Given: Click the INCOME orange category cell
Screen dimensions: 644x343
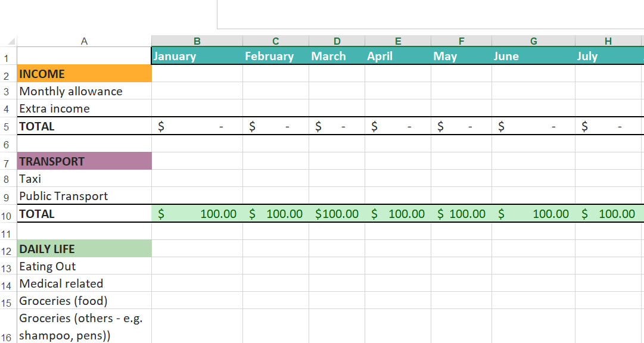Looking at the screenshot, I should pyautogui.click(x=84, y=73).
